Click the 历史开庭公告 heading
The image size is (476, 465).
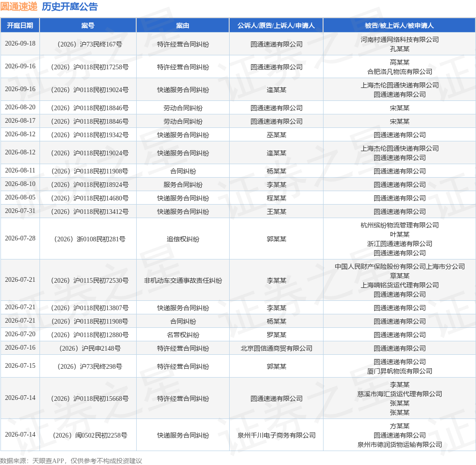point(70,7)
